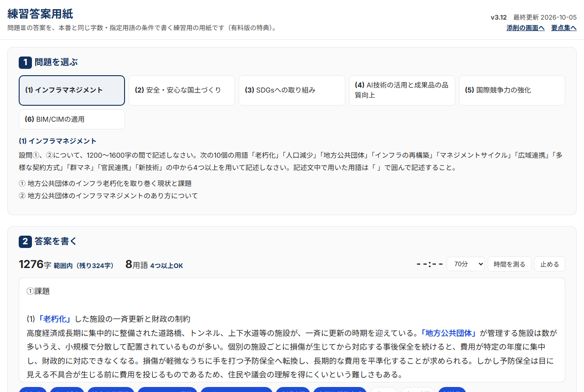
Task: Click the 範囲内(残り324字) status text
Action: pyautogui.click(x=83, y=266)
